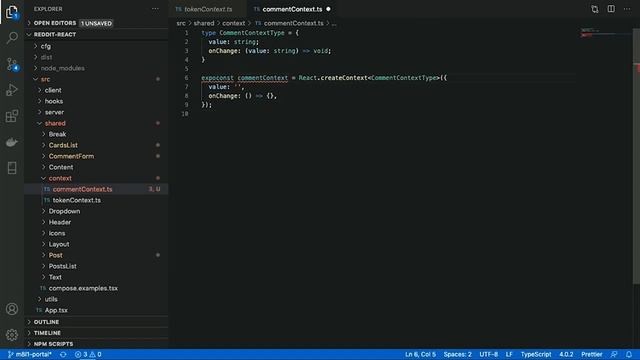This screenshot has height=360, width=640.
Task: Go to line via Ln 6, Col 5
Action: [420, 354]
